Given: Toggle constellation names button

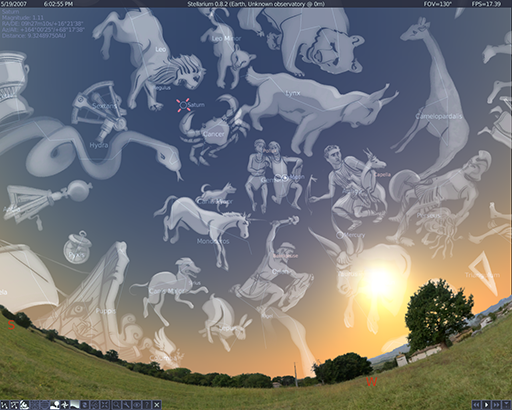Looking at the screenshot, I should [15, 405].
